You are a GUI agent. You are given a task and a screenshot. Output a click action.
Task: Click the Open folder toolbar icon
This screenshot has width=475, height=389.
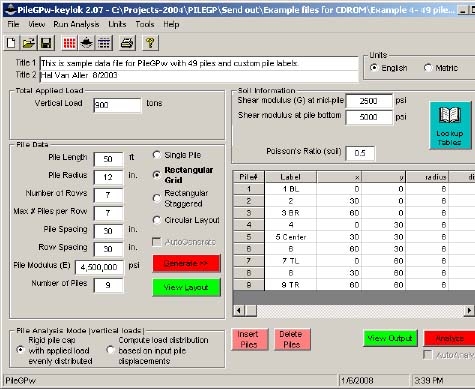(x=29, y=43)
